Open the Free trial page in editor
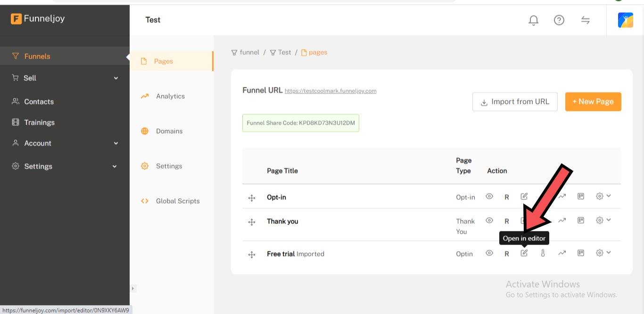The width and height of the screenshot is (644, 314). 524,253
